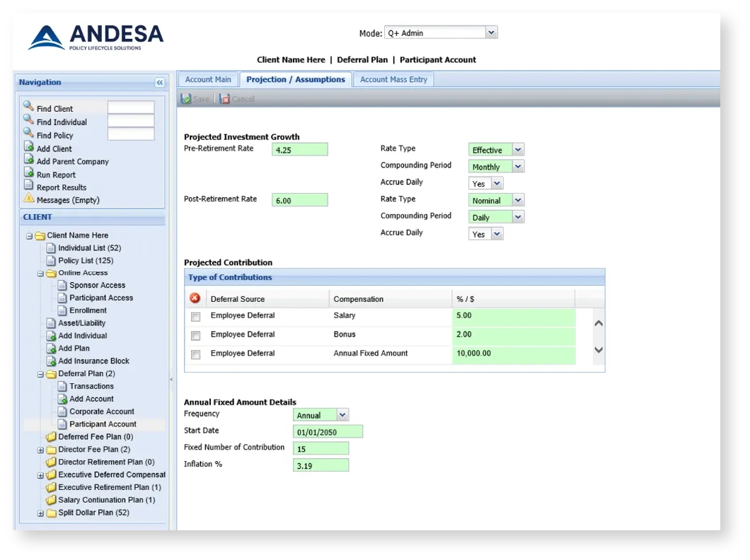Click the contributions table scroll down arrow
The height and width of the screenshot is (560, 750).
599,350
